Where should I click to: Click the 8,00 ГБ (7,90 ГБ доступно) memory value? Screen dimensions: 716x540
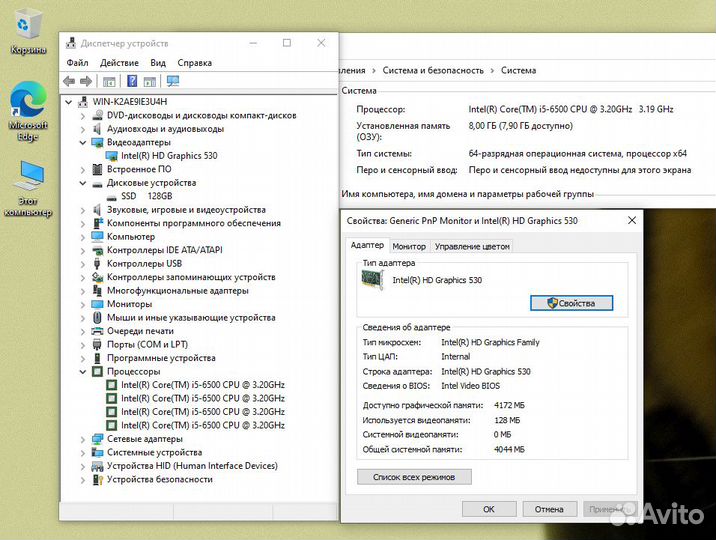click(x=520, y=126)
